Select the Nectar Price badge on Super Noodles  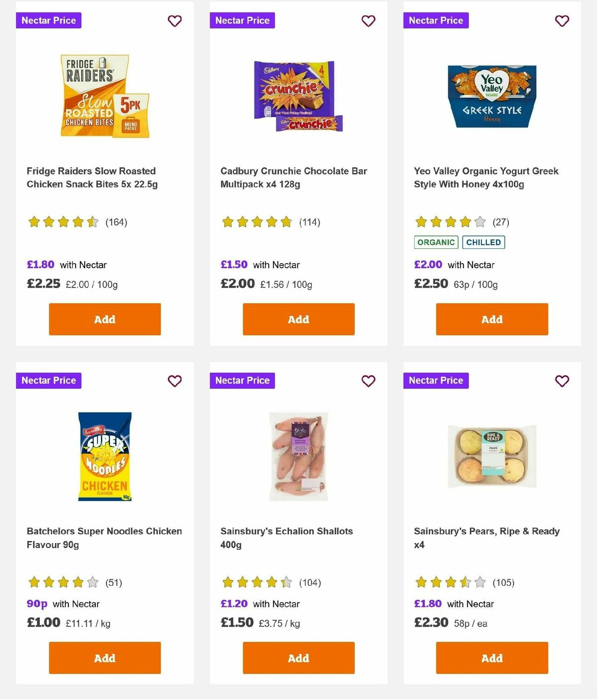[x=48, y=380]
